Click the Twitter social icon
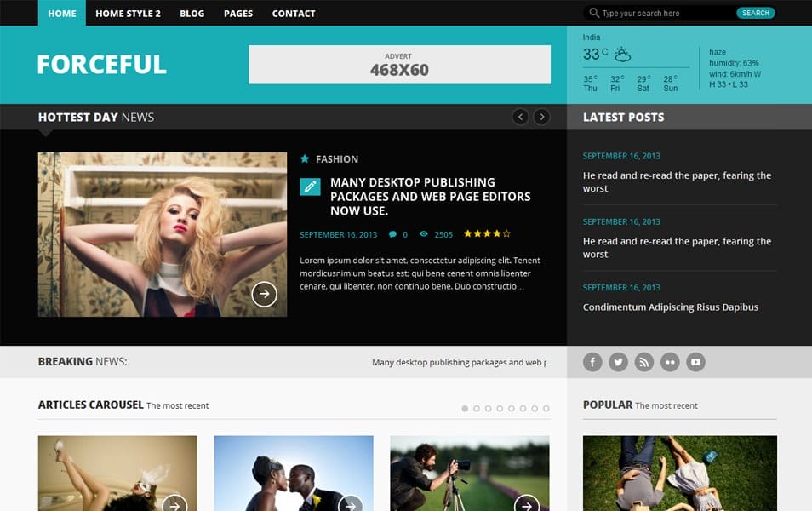 click(x=618, y=361)
